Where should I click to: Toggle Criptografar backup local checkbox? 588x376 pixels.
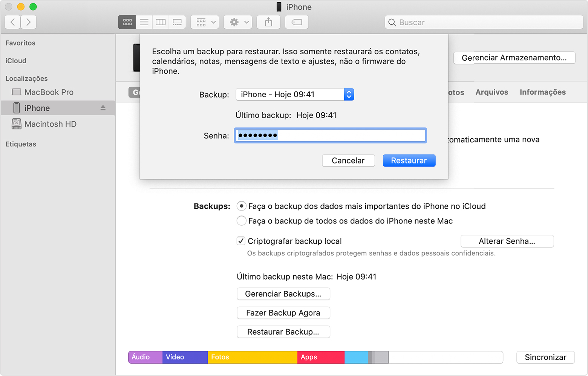click(x=241, y=241)
